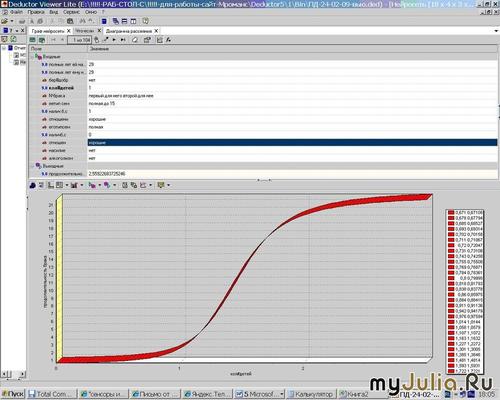Click the record counter field '1 из 104'

click(79, 40)
